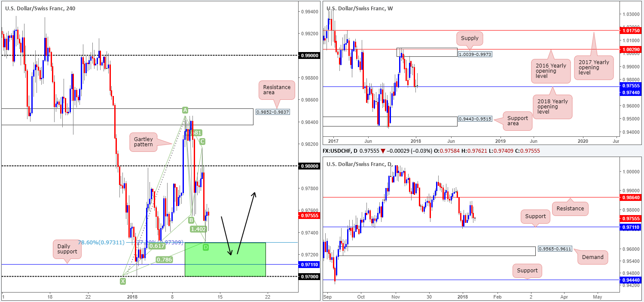Click Gartley point label C
644x302 pixels.
coord(201,141)
